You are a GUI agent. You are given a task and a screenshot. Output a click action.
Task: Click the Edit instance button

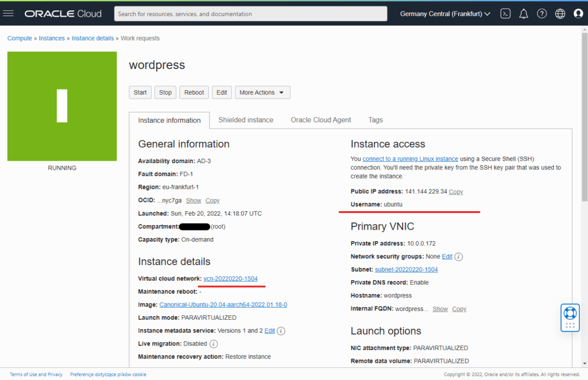pos(222,92)
